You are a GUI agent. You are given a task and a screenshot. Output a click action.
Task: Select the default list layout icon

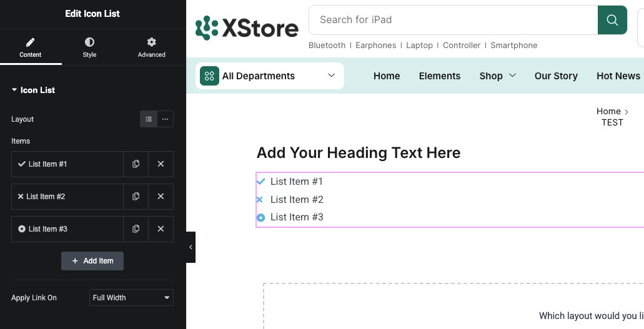click(149, 119)
